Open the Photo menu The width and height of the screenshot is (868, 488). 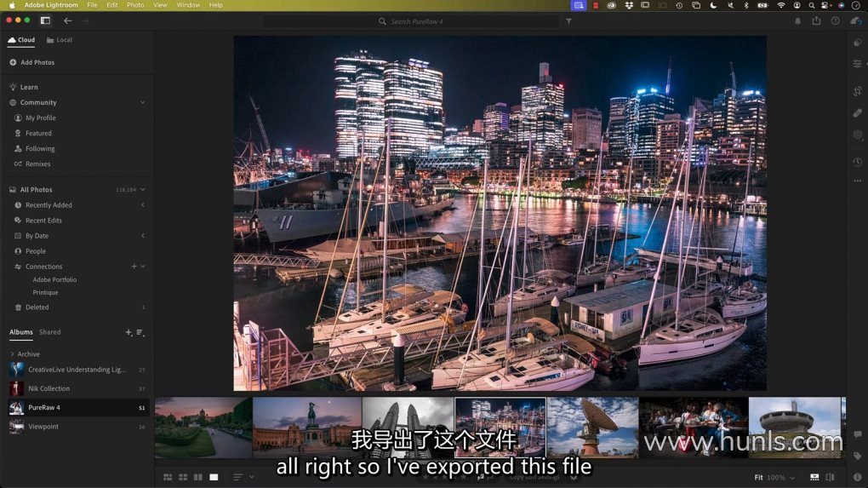[x=135, y=5]
